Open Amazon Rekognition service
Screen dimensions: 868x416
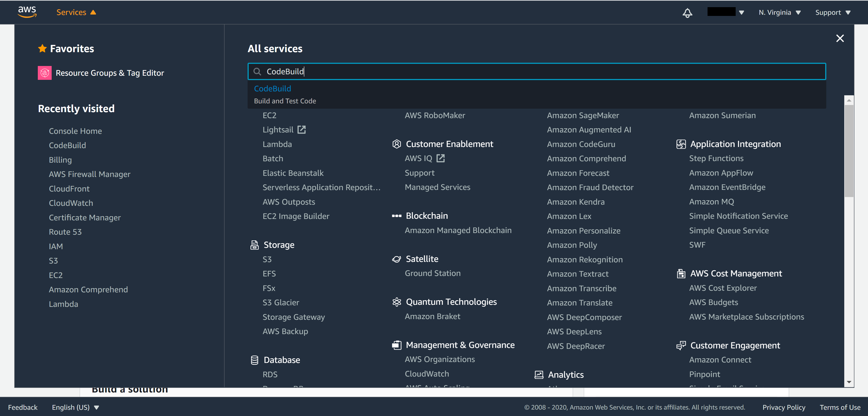coord(585,260)
